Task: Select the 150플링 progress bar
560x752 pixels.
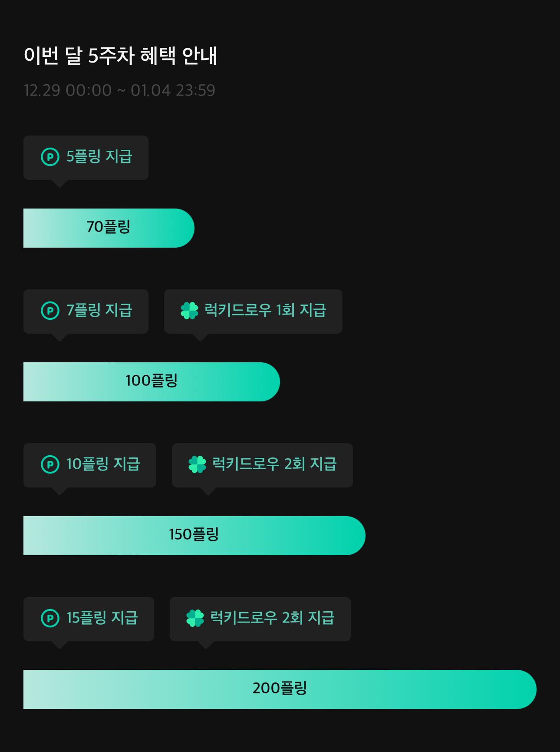Action: click(194, 536)
